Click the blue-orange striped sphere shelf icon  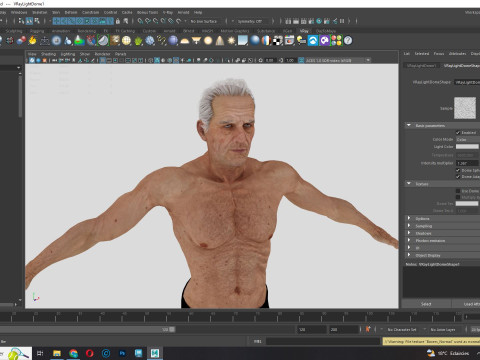click(266, 41)
